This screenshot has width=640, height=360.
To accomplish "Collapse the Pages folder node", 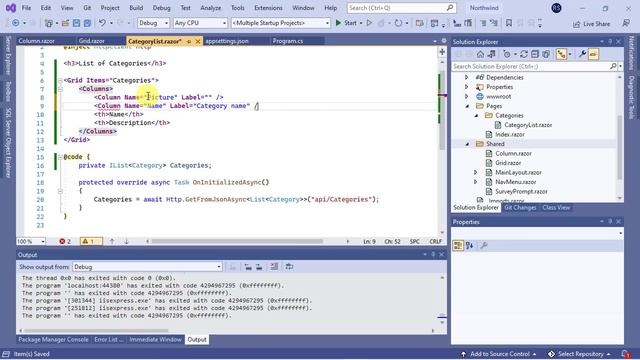I will [467, 106].
